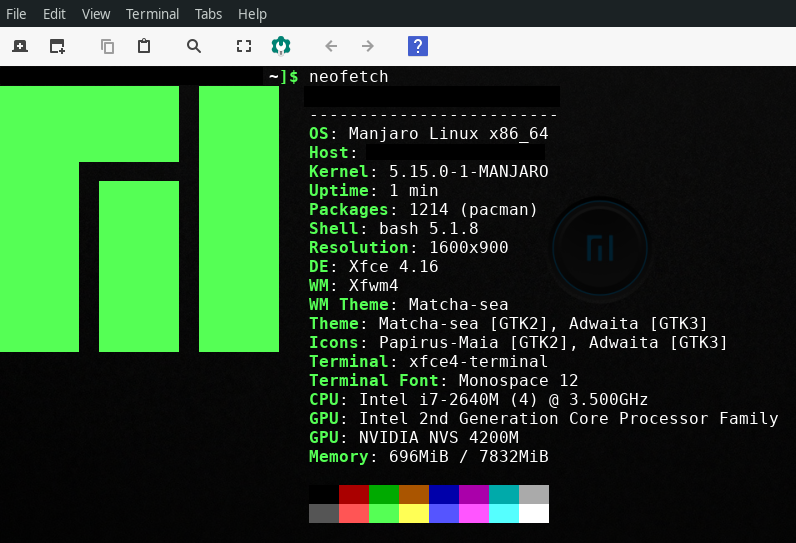
Task: Click the bright red color block
Action: pyautogui.click(x=354, y=513)
